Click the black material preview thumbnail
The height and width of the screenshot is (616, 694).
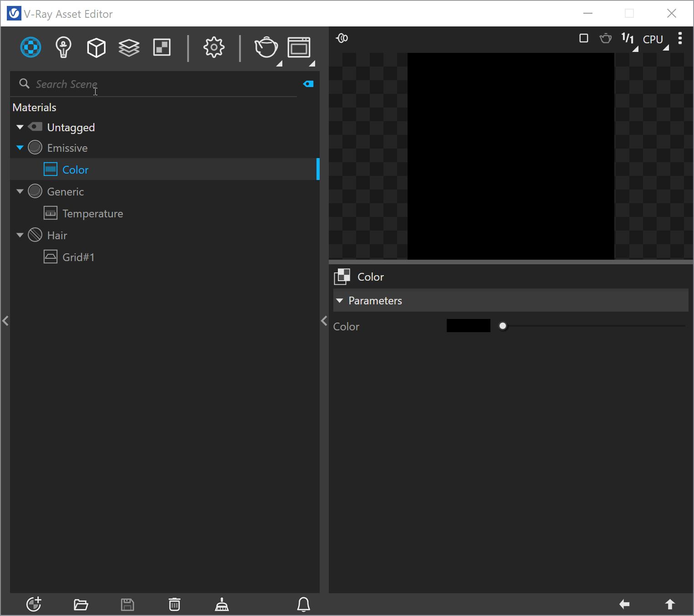point(511,156)
